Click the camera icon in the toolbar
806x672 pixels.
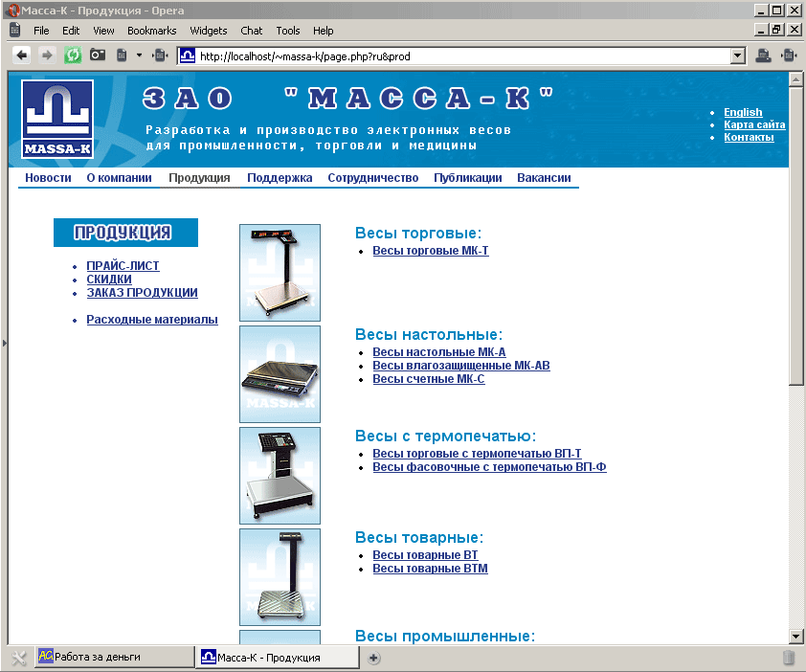(x=98, y=55)
